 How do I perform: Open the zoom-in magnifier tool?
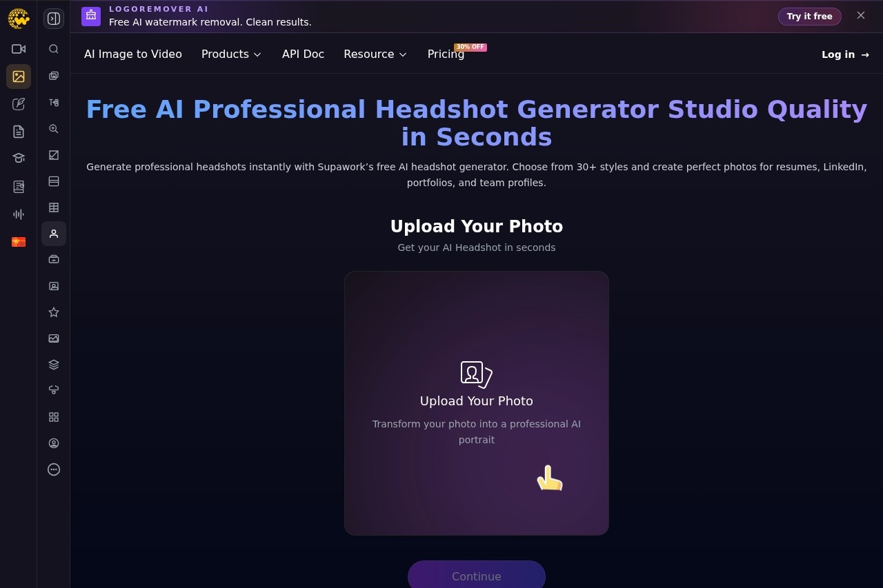click(x=54, y=129)
